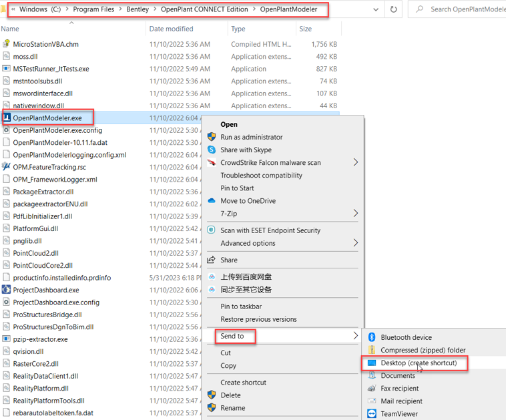Refresh the folder with the refresh button
506x420 pixels.
pos(393,9)
